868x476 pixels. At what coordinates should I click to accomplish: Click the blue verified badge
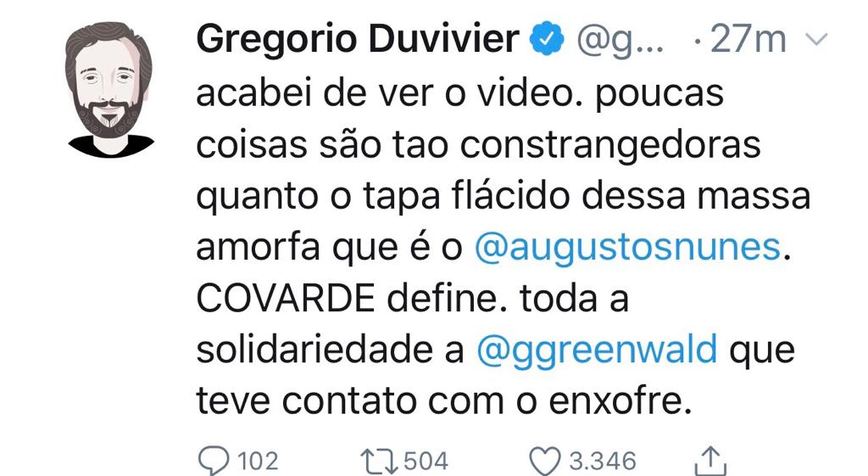(x=547, y=39)
